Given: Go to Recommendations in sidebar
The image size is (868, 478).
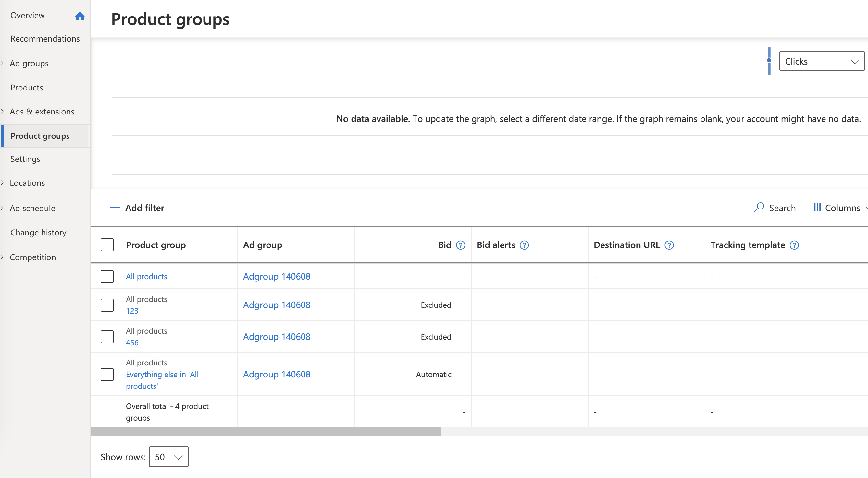Looking at the screenshot, I should (45, 39).
